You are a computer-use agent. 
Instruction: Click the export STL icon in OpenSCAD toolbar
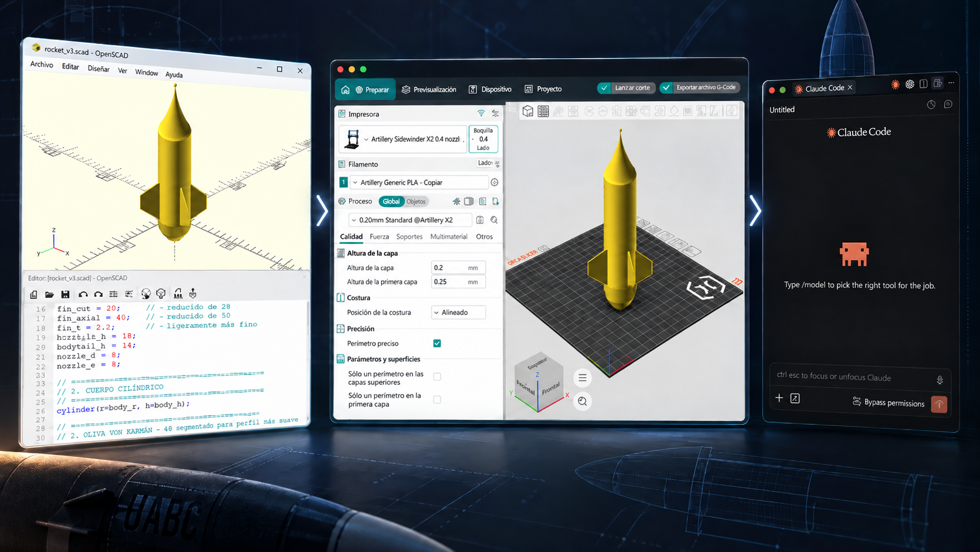[x=178, y=293]
